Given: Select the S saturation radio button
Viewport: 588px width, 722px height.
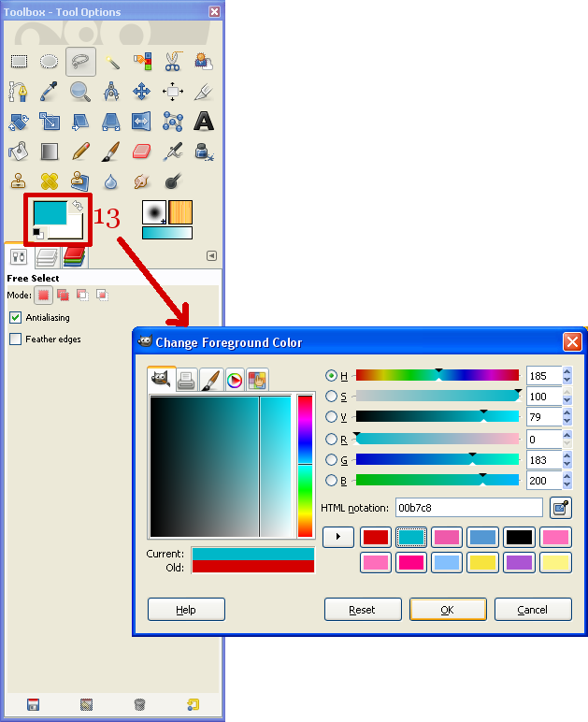Looking at the screenshot, I should coord(331,396).
